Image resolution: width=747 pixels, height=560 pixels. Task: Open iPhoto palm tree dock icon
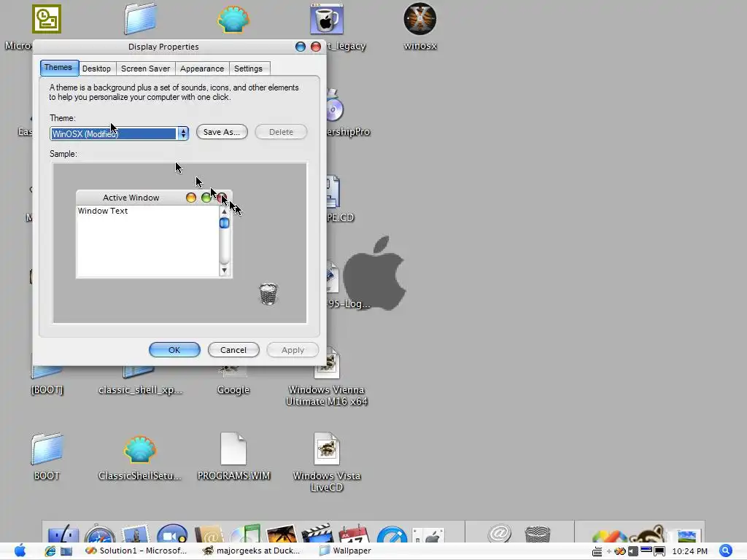coord(282,533)
